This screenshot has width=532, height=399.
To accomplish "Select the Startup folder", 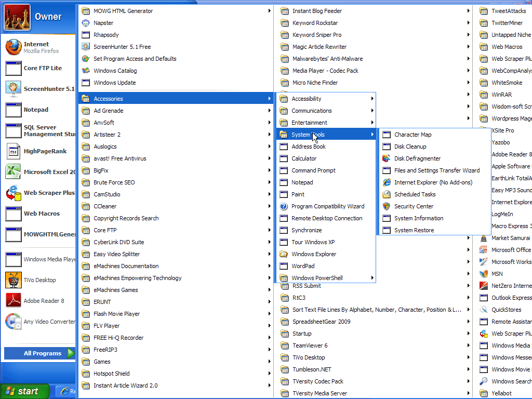I will pos(375,334).
